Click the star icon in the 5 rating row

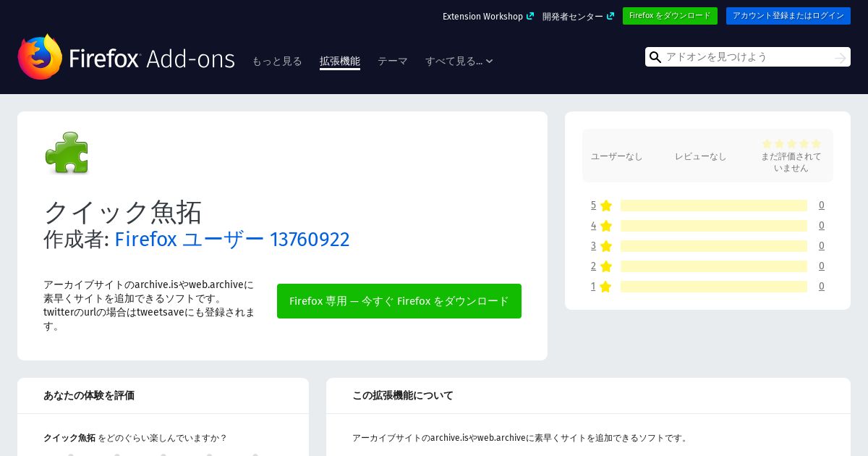[x=606, y=206]
